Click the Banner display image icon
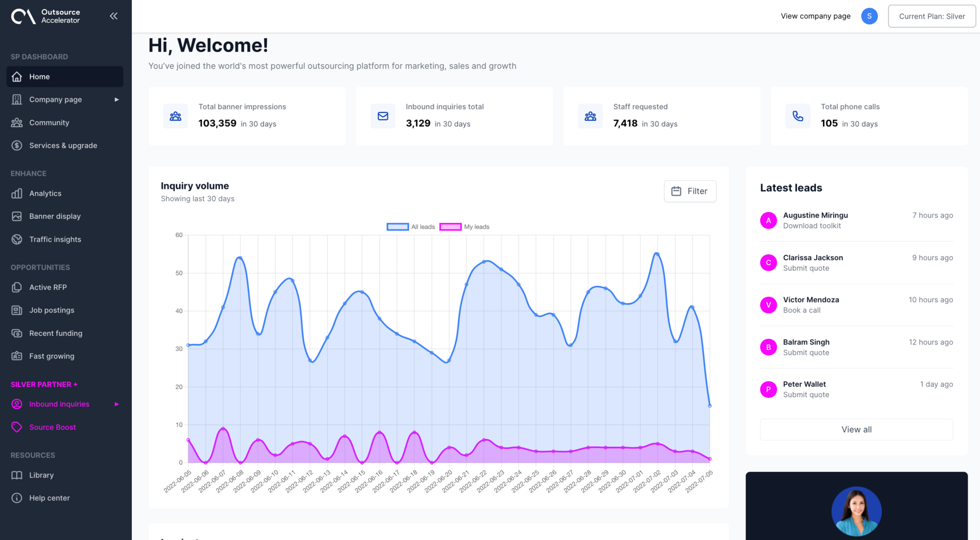 [x=17, y=216]
